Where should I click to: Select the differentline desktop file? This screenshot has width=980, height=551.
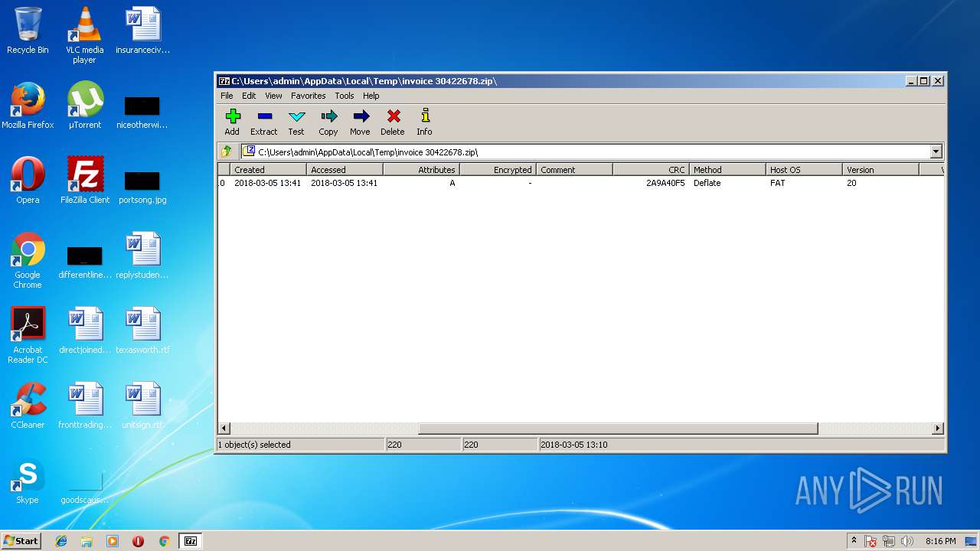[x=84, y=263]
